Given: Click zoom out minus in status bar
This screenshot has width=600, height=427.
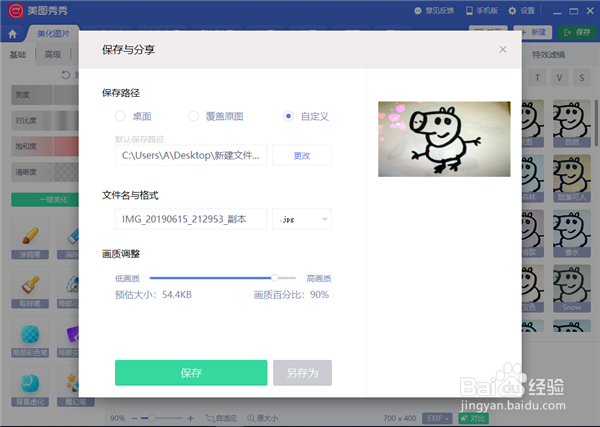Looking at the screenshot, I should pyautogui.click(x=135, y=418).
